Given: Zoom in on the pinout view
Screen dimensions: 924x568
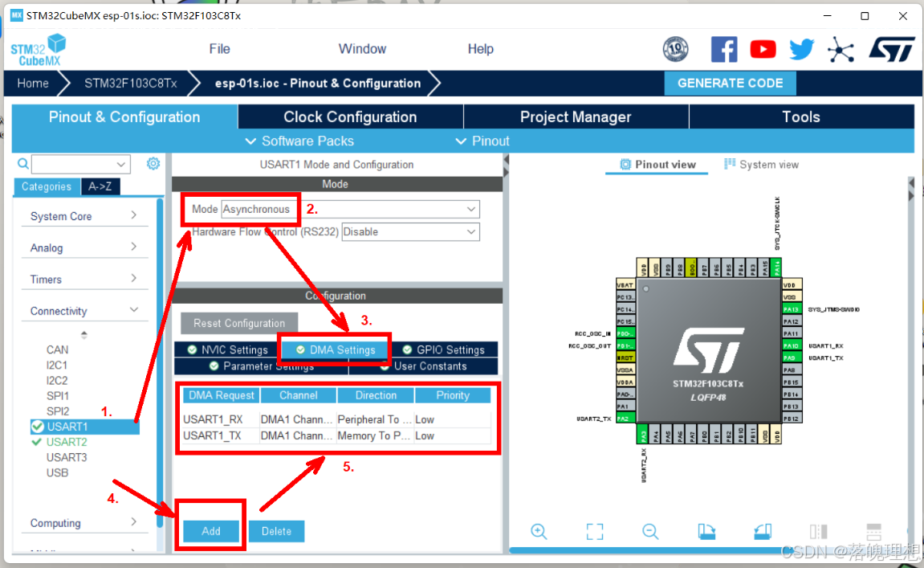Looking at the screenshot, I should pos(539,531).
